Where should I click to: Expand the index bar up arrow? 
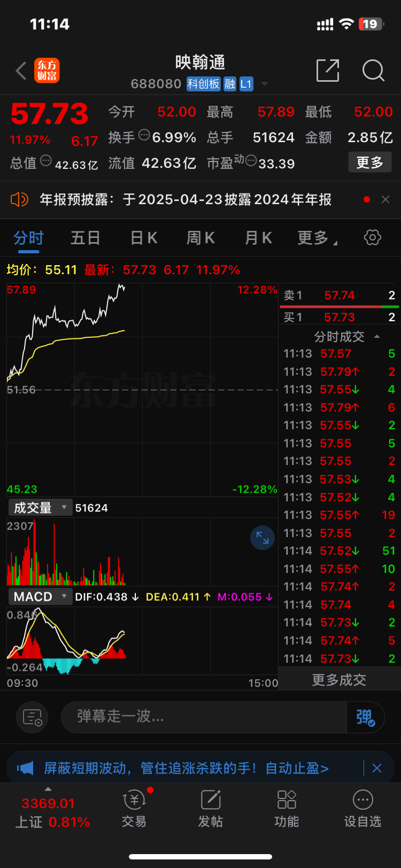48,789
